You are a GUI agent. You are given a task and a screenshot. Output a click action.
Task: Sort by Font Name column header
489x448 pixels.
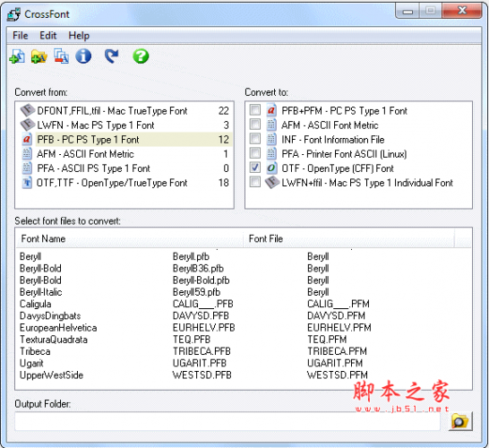(130, 238)
